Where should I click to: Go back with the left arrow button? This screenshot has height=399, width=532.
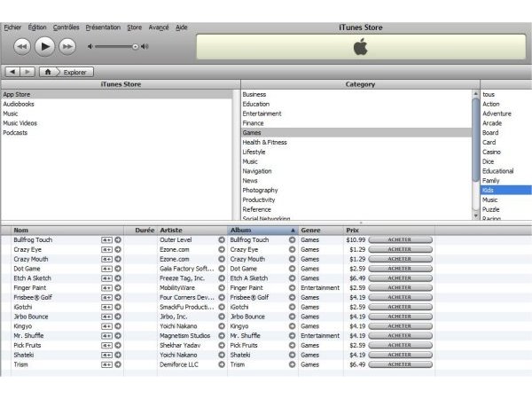tap(12, 72)
